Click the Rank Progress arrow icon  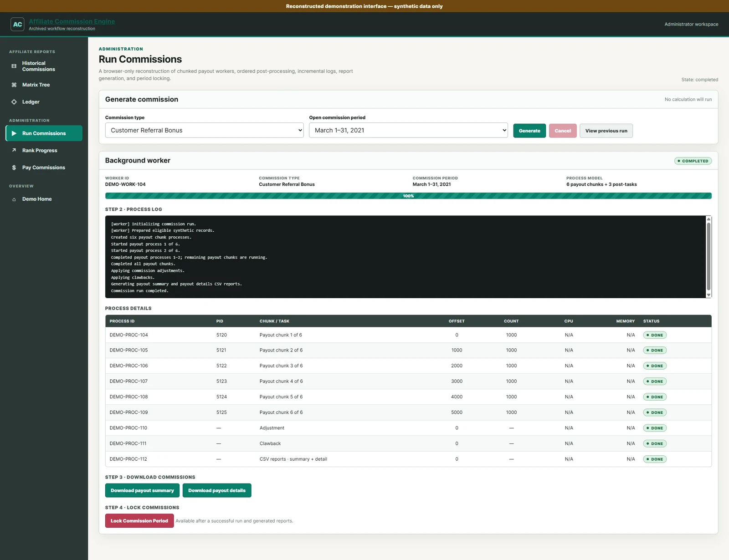tap(14, 150)
